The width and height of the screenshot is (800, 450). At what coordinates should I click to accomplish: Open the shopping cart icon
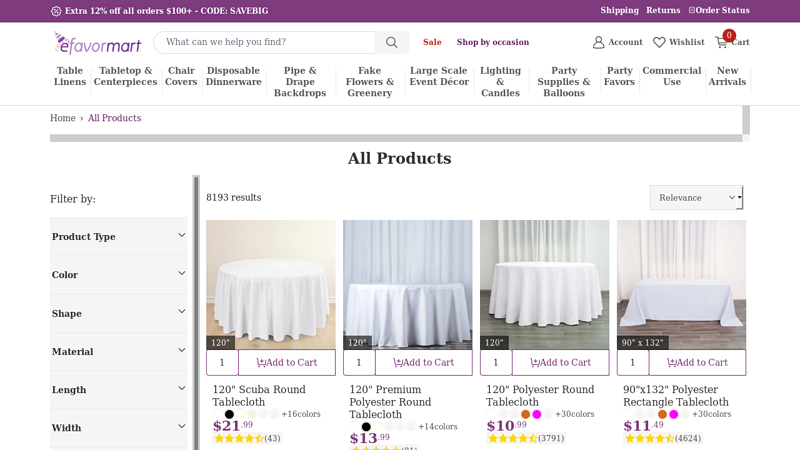721,42
